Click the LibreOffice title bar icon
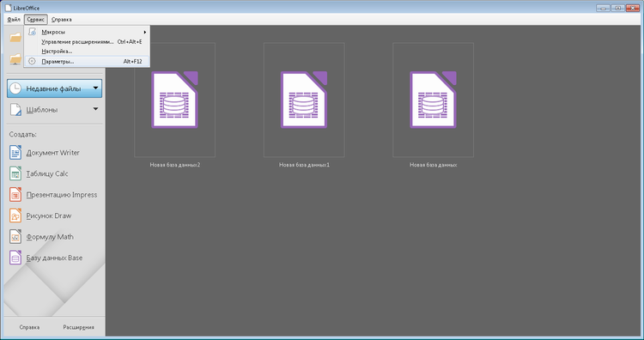The width and height of the screenshot is (644, 340). tap(9, 8)
